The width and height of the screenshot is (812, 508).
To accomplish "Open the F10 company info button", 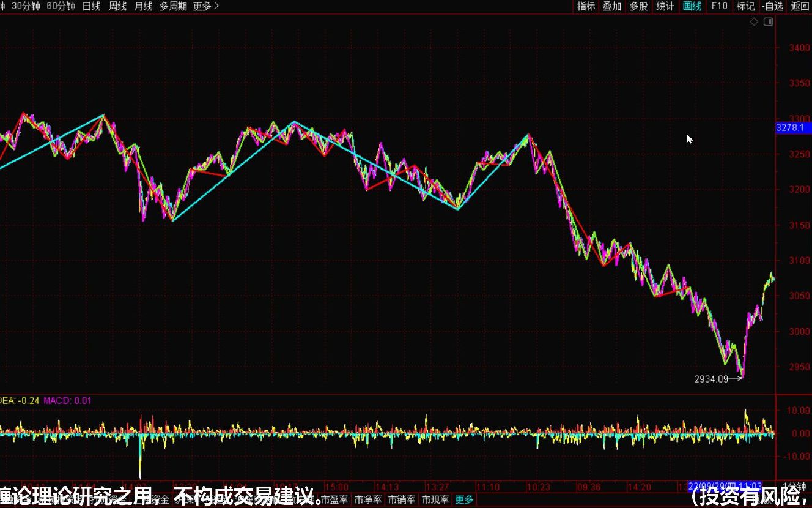I will tap(720, 6).
